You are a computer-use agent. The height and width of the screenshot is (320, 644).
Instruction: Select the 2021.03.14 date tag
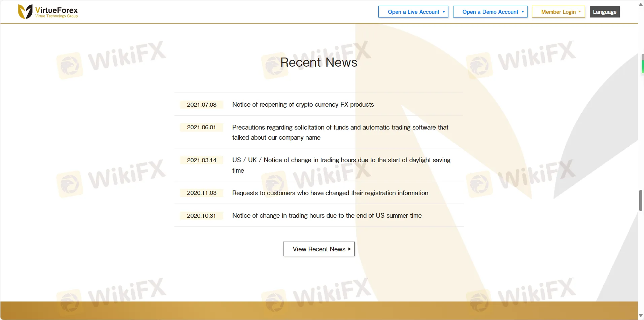[x=202, y=160]
